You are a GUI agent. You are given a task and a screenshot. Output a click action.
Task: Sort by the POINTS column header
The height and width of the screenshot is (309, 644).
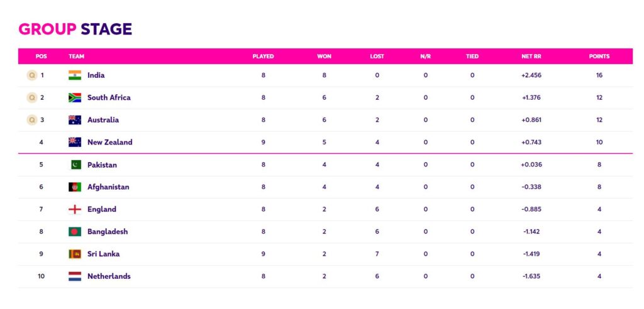click(x=599, y=57)
